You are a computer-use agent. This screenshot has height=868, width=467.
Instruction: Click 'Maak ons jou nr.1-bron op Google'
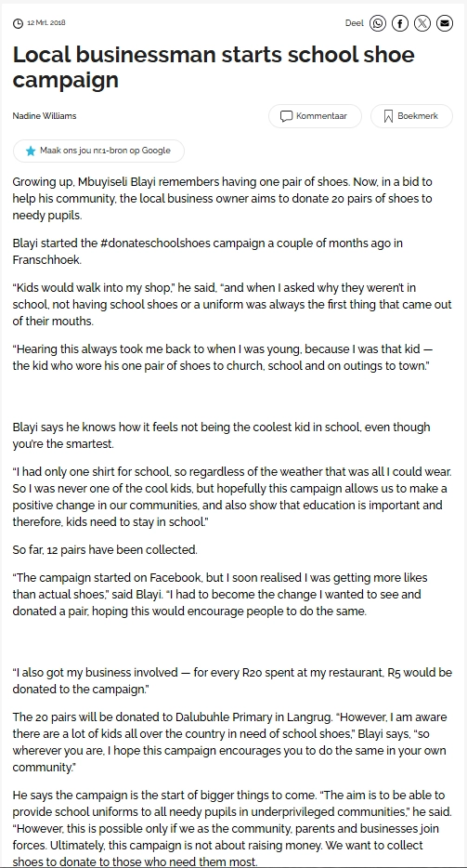point(98,151)
